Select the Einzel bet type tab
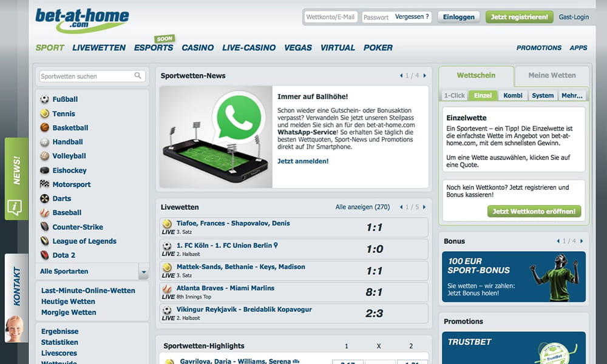The width and height of the screenshot is (607, 364). coord(483,95)
